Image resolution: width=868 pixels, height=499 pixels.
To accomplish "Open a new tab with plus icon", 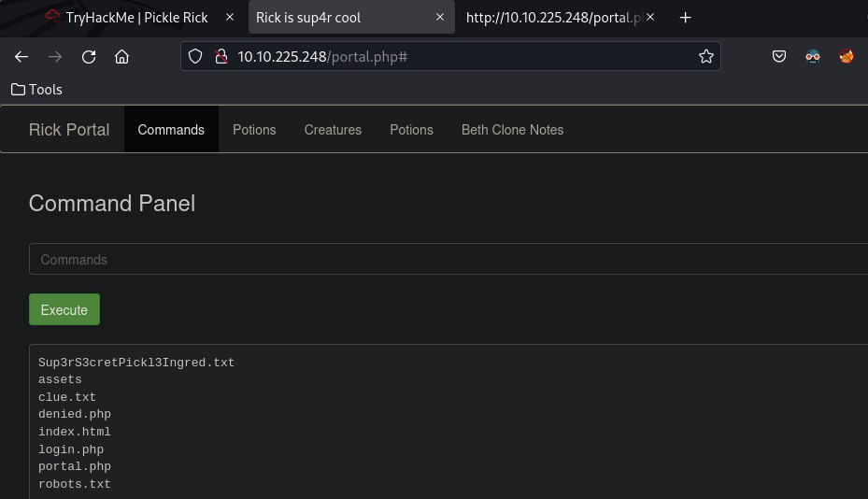I will 685,18.
